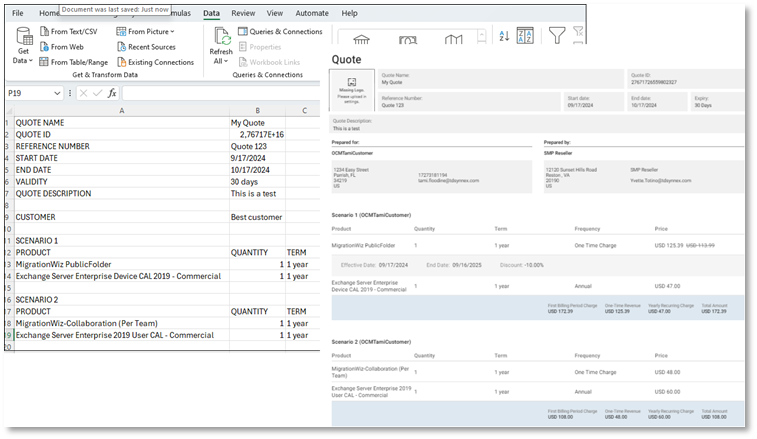Select the MigrationWiz PublicFolder spreadsheet cell
Image resolution: width=757 pixels, height=439 pixels.
(x=122, y=265)
